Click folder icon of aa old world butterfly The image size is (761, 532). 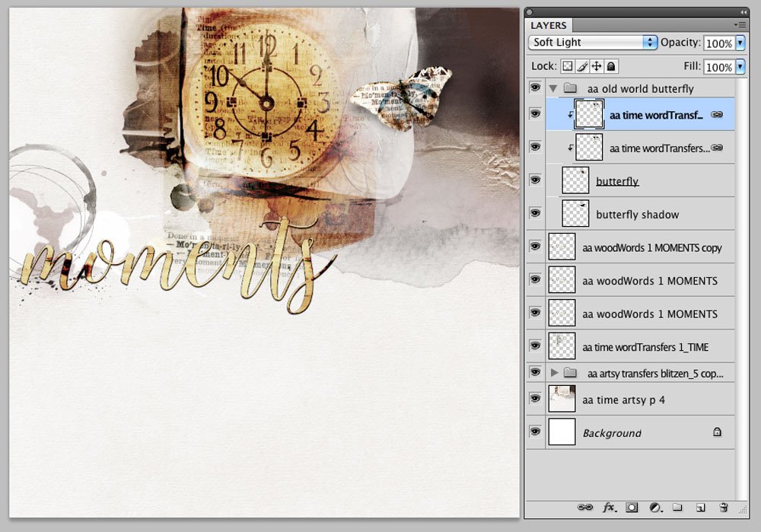(570, 88)
